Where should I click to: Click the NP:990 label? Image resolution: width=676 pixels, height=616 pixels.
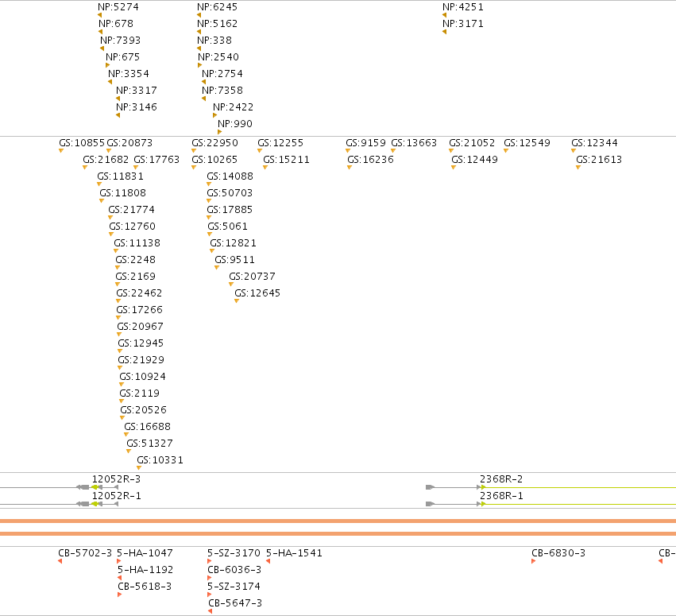click(235, 124)
